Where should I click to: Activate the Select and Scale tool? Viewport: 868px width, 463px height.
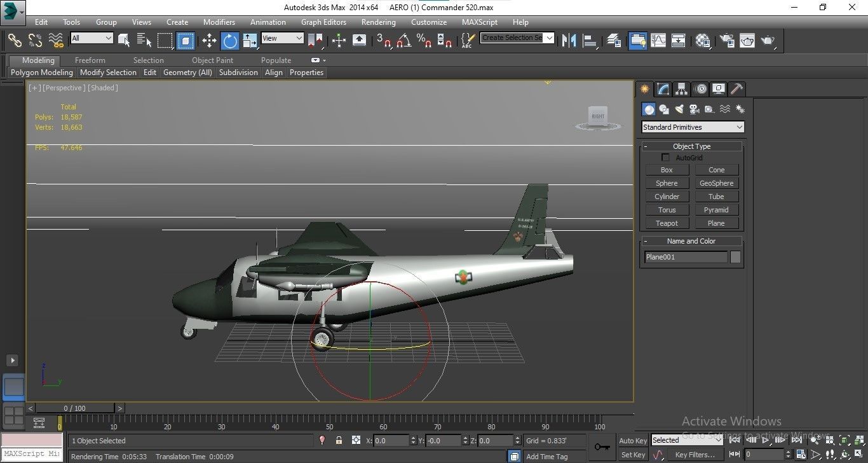coord(250,40)
